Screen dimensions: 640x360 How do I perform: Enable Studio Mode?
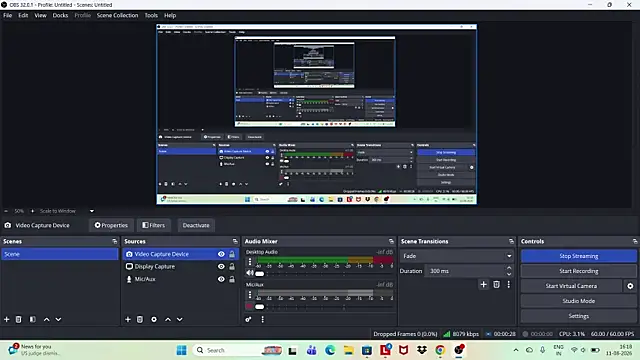pyautogui.click(x=579, y=301)
